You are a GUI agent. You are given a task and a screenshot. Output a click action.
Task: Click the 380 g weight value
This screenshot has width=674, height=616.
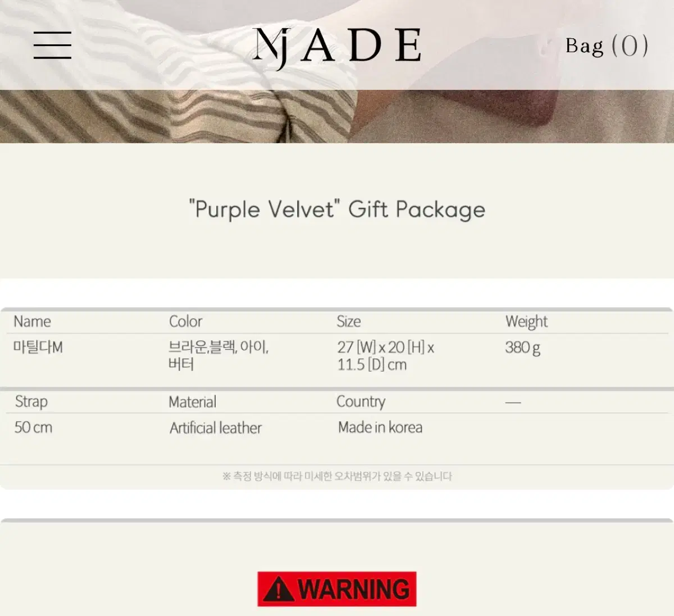[522, 348]
